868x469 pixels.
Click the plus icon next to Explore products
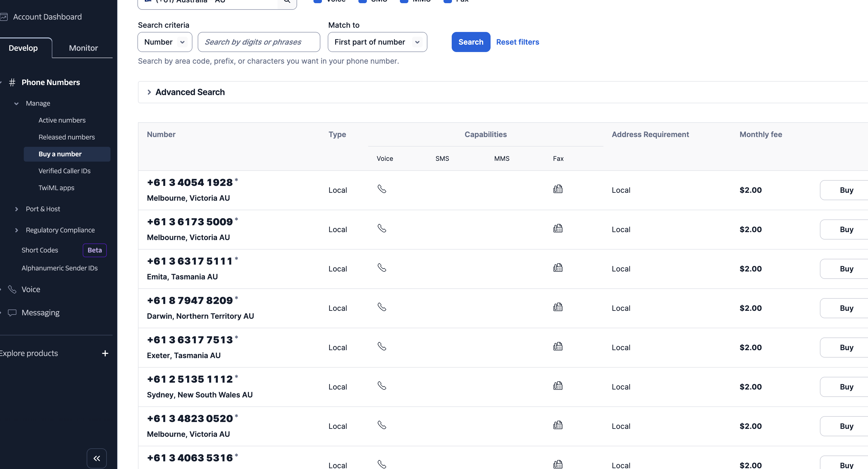coord(105,353)
